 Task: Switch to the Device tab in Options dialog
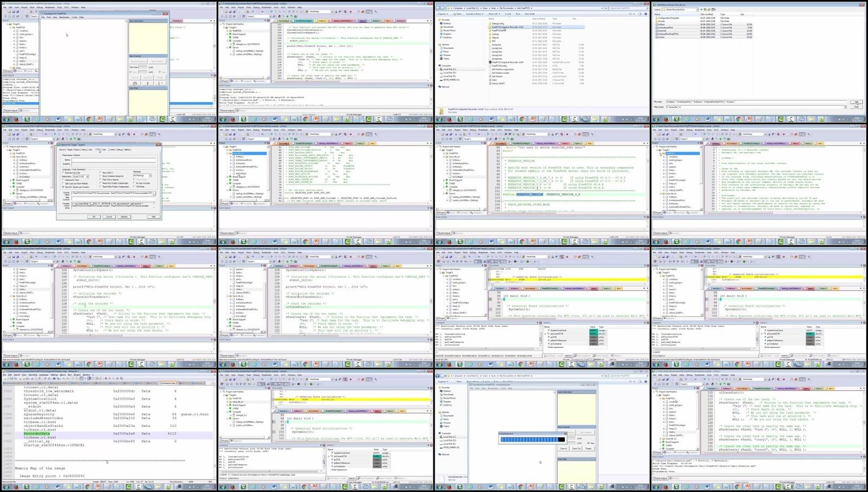pyautogui.click(x=62, y=149)
